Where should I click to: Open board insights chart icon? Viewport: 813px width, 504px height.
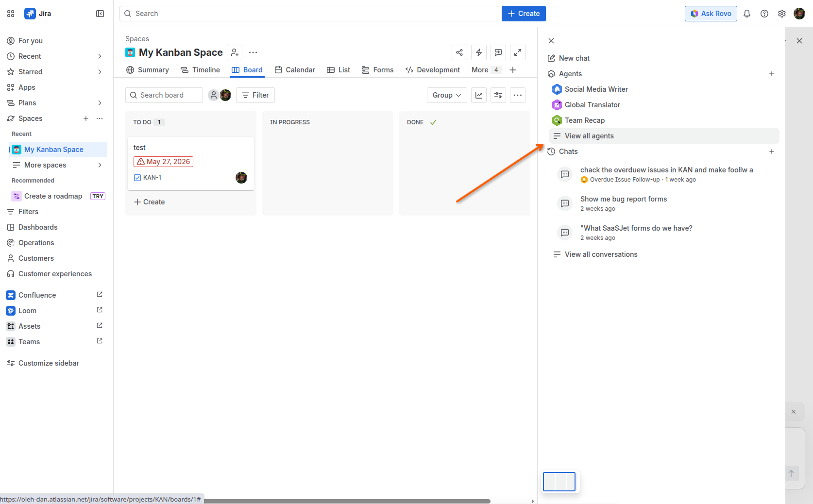point(479,95)
